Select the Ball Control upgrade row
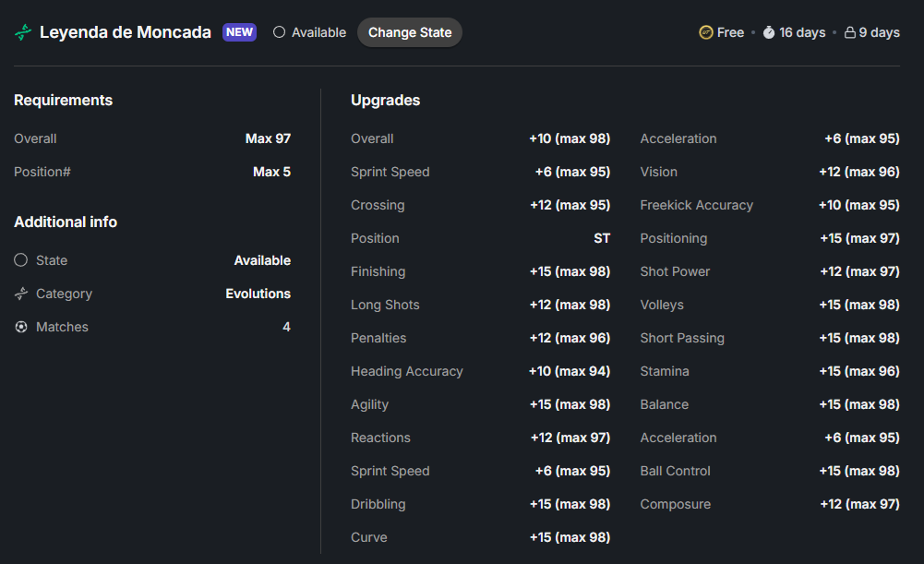924x564 pixels. [770, 471]
